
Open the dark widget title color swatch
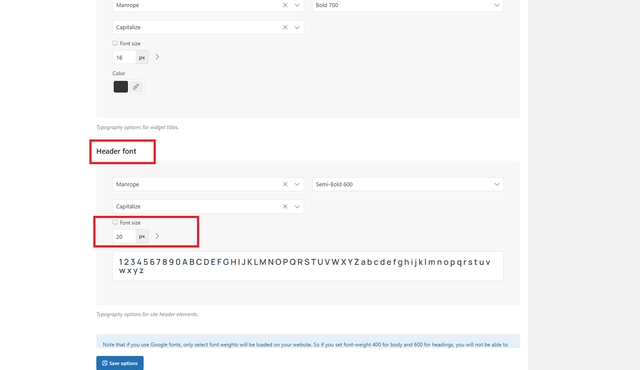120,86
